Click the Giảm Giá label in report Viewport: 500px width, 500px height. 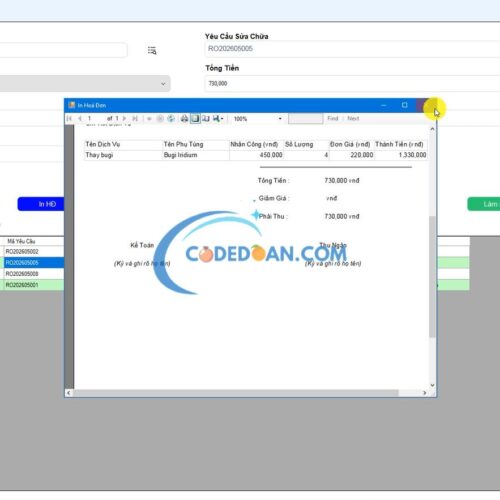[x=274, y=198]
